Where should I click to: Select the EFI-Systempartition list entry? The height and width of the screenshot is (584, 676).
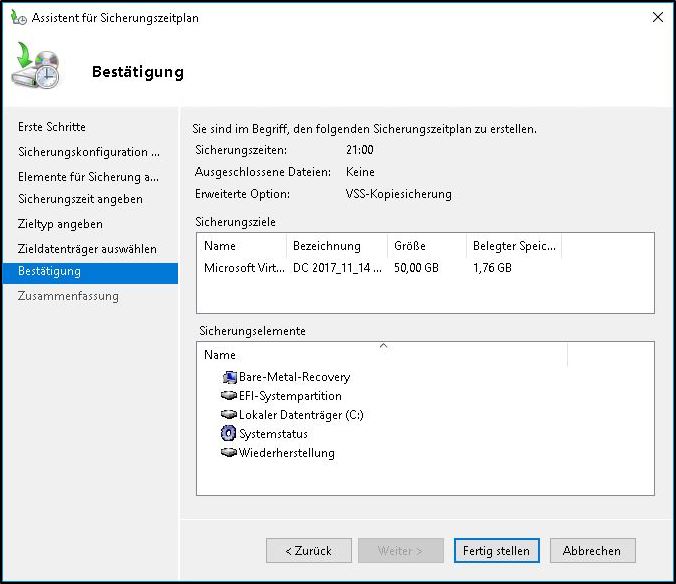point(290,396)
